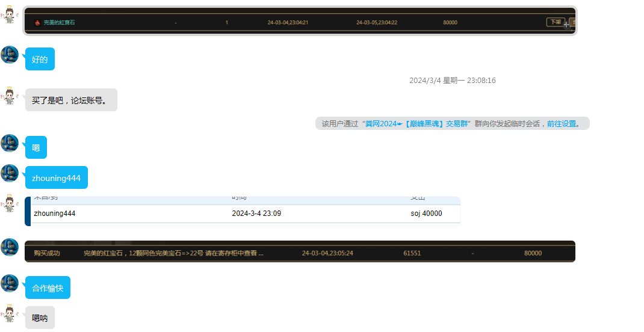This screenshot has width=644, height=332.
Task: Click the avatar beside the "合作愉快" message
Action: tap(10, 284)
